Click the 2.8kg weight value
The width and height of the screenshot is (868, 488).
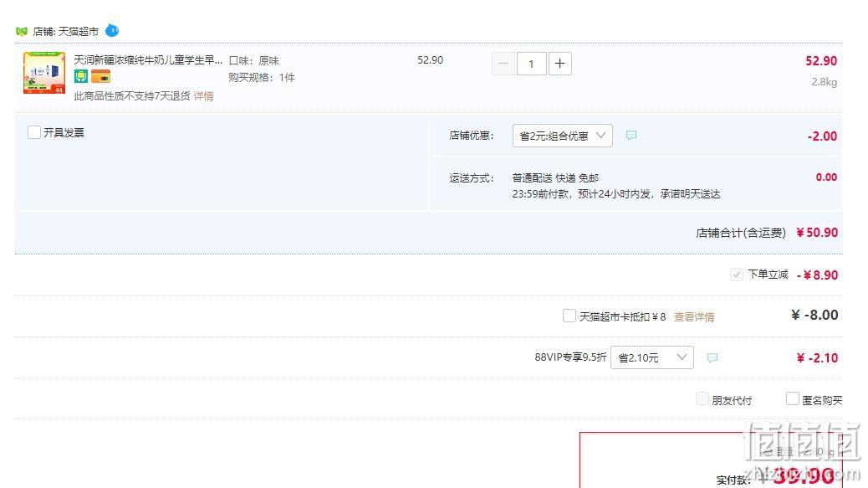click(825, 82)
